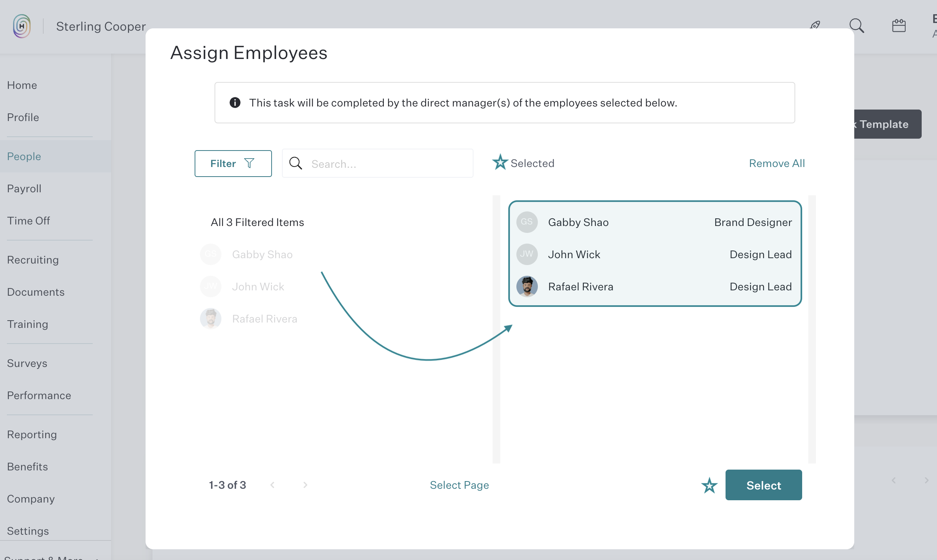Open global search with the magnifier icon

pyautogui.click(x=857, y=25)
